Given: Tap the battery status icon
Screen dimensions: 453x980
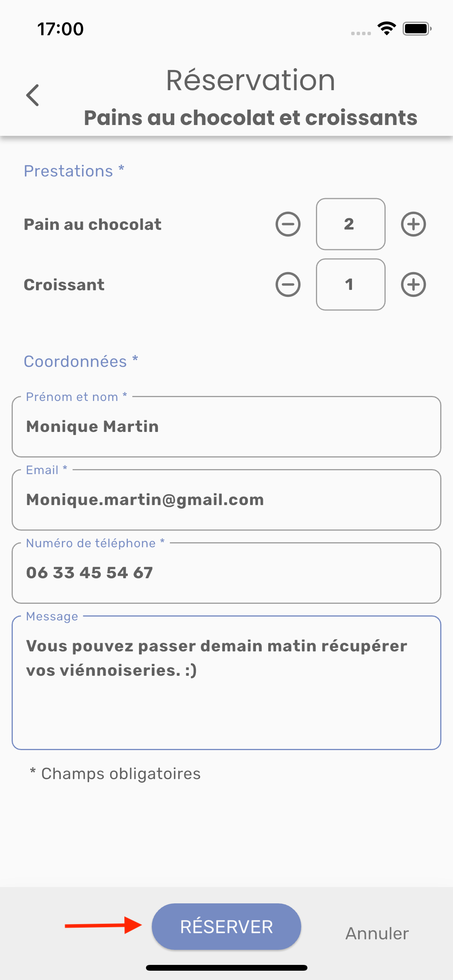Looking at the screenshot, I should pos(417,29).
